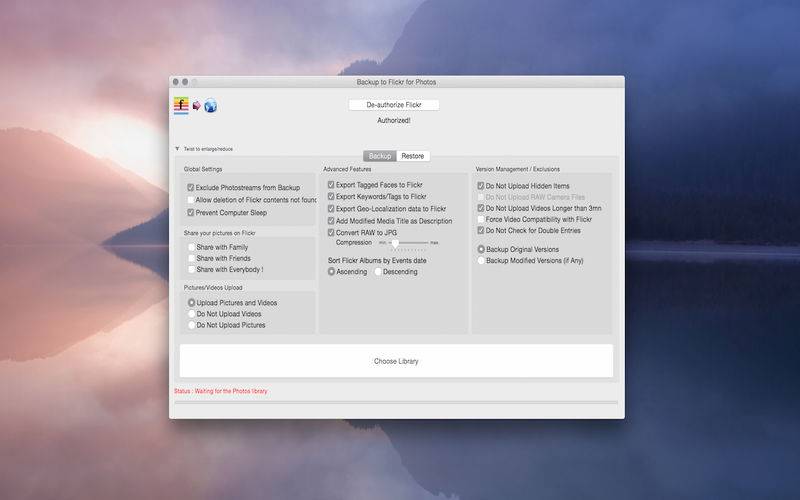Screen dimensions: 800x500
Task: Toggle Export Geo-Localization data to Flickr
Action: tap(331, 209)
